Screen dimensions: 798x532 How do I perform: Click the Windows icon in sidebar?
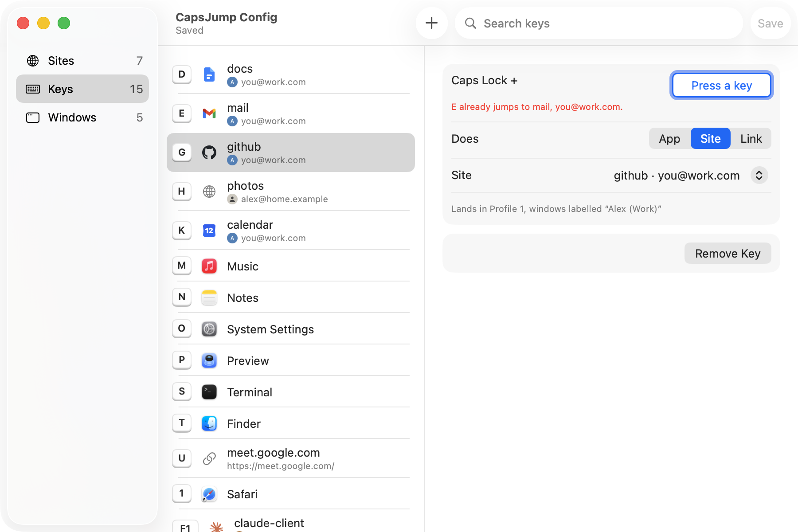coord(33,117)
